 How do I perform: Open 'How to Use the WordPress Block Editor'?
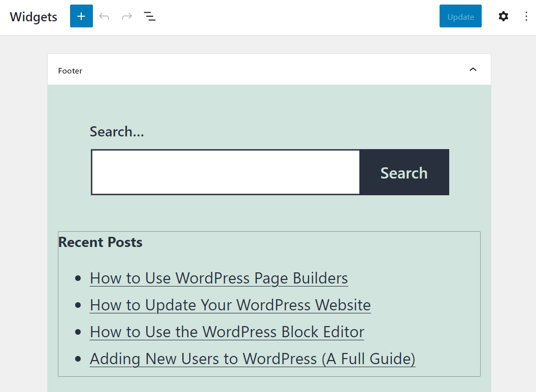click(227, 332)
